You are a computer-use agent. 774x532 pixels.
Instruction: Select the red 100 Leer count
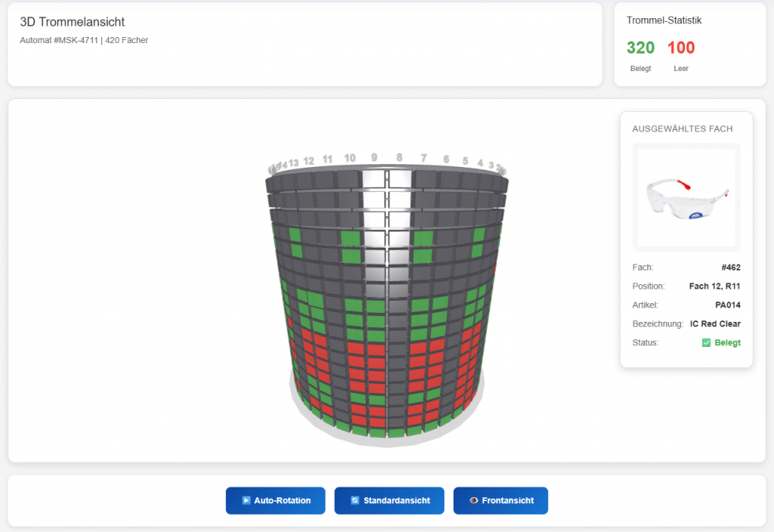681,48
